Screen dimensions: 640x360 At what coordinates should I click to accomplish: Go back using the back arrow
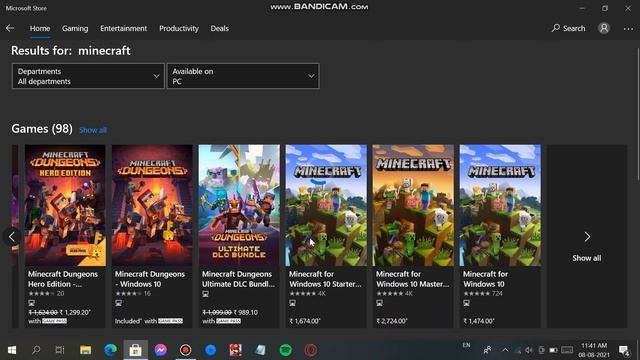(x=10, y=28)
